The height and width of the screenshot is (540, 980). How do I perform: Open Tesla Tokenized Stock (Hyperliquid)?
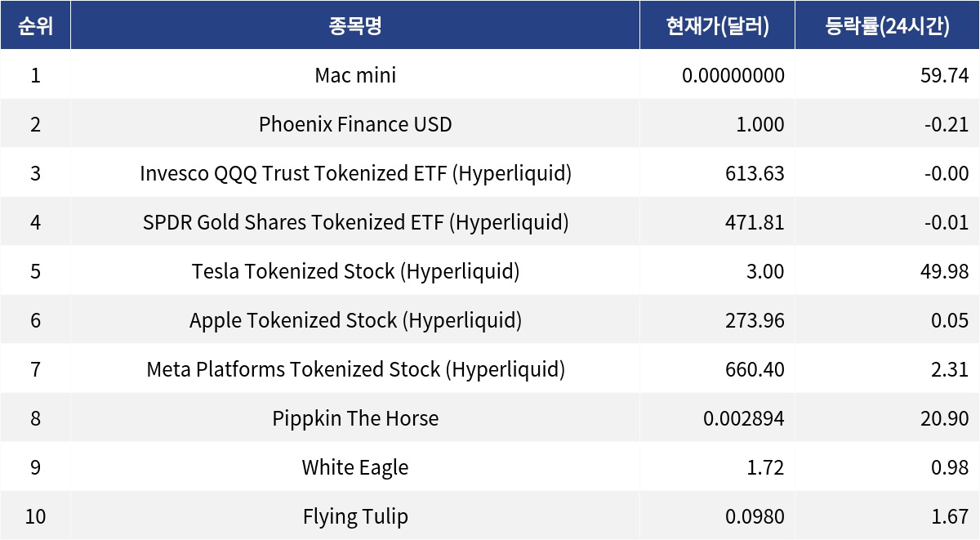(355, 271)
